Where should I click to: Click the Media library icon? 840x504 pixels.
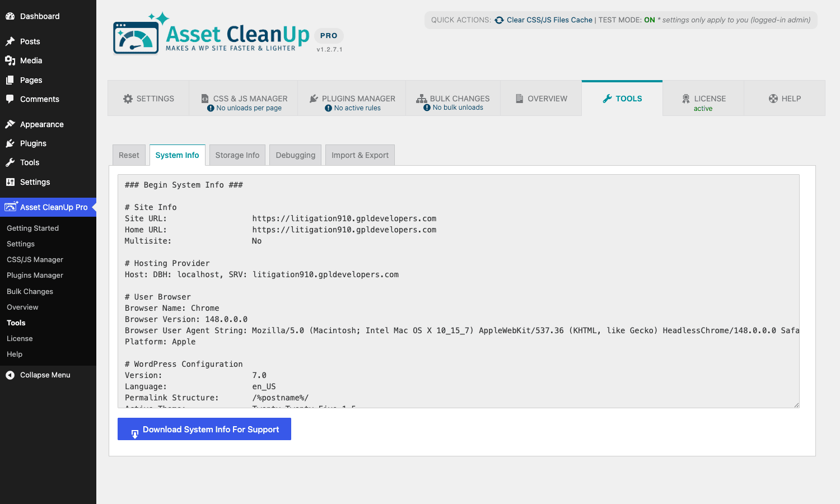tap(10, 60)
